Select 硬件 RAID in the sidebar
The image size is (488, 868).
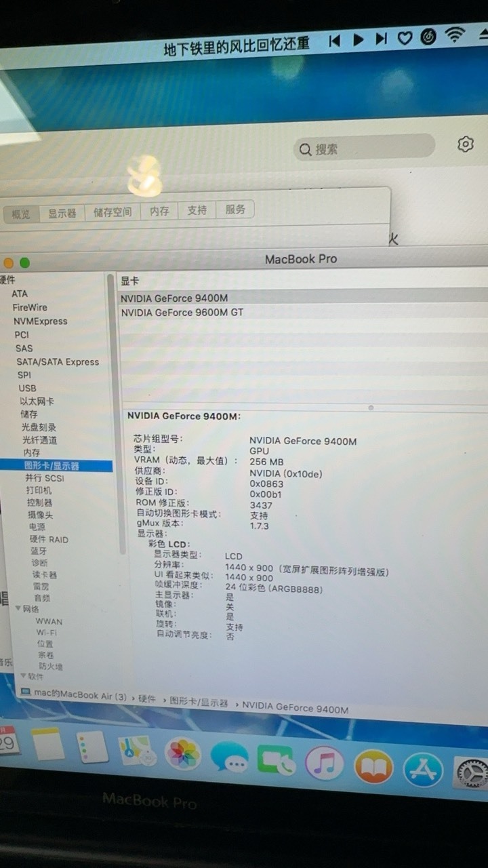[49, 540]
